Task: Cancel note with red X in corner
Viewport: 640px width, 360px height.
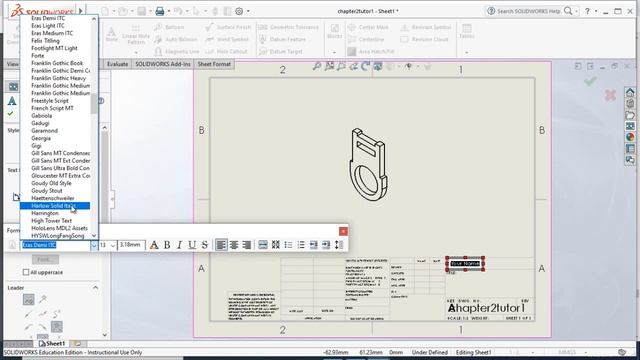Action: pyautogui.click(x=610, y=95)
